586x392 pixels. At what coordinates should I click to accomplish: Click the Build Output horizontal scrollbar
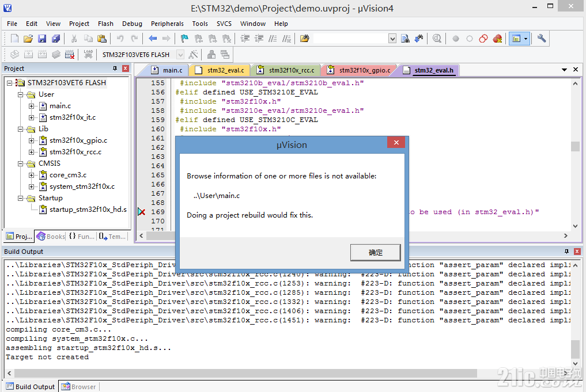coord(245,373)
